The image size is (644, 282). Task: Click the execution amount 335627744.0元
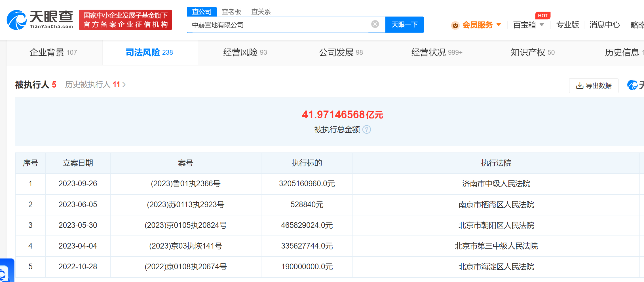[x=307, y=246]
